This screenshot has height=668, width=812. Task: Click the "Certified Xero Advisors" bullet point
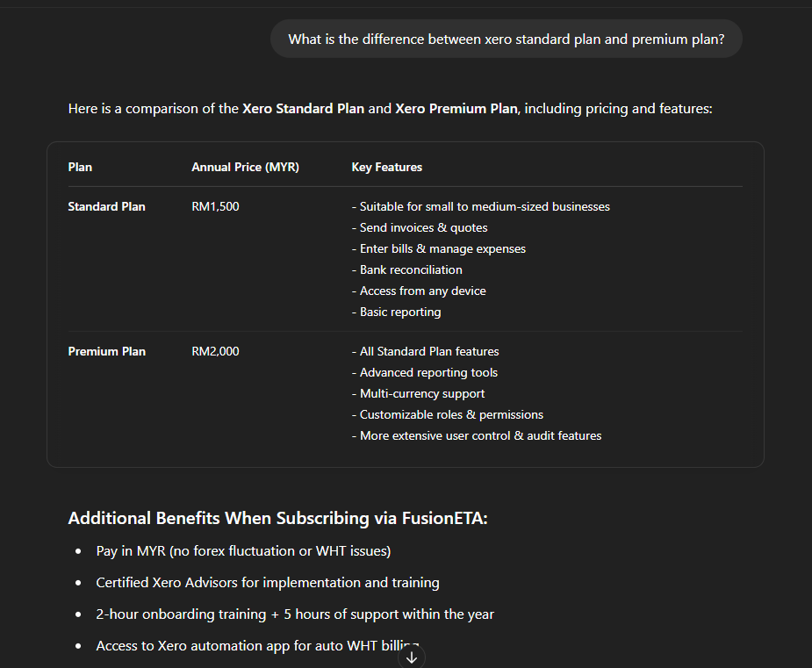(x=268, y=583)
